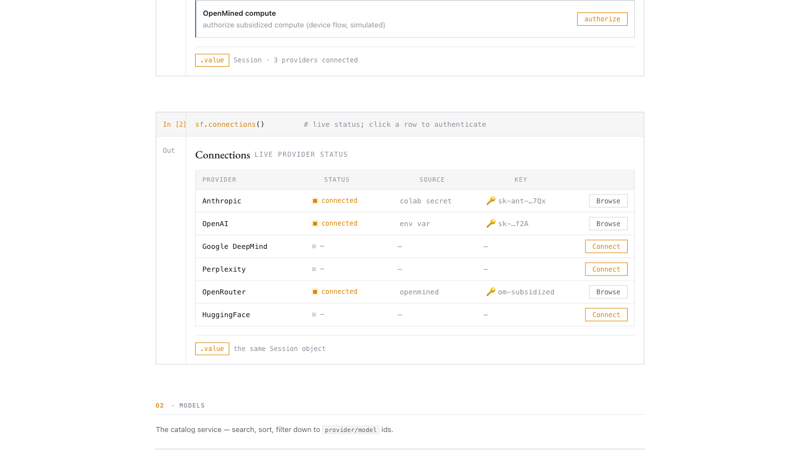Click the .value badge beside same Session object

(212, 349)
